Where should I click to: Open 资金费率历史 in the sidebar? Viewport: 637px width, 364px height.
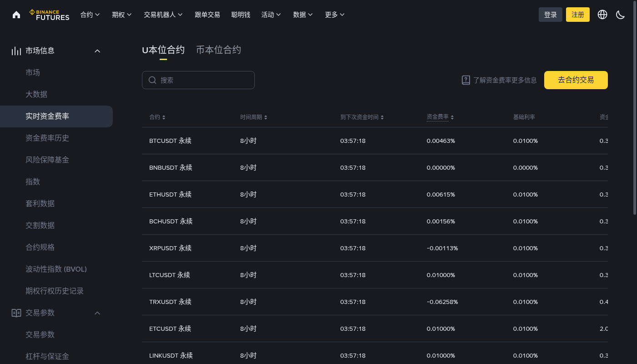tap(47, 138)
